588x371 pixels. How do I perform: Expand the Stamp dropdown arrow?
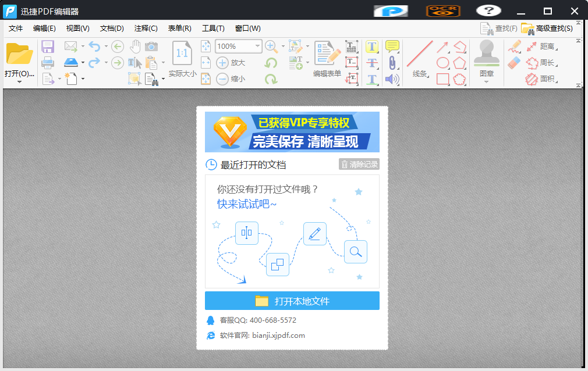[x=486, y=81]
